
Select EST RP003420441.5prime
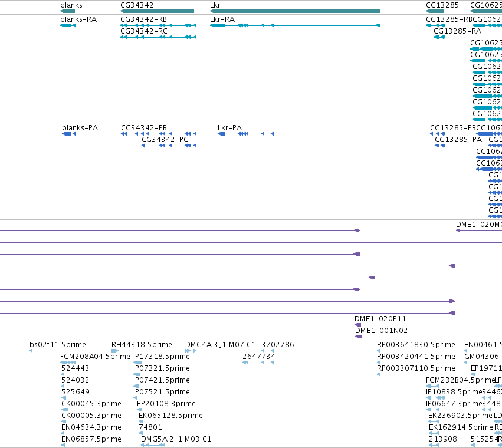(x=379, y=363)
